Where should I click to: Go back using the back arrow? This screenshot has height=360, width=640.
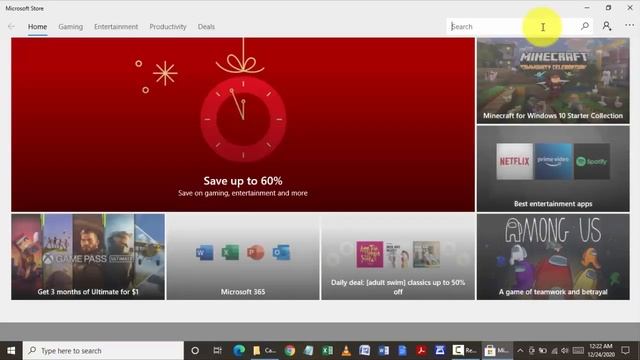click(11, 27)
